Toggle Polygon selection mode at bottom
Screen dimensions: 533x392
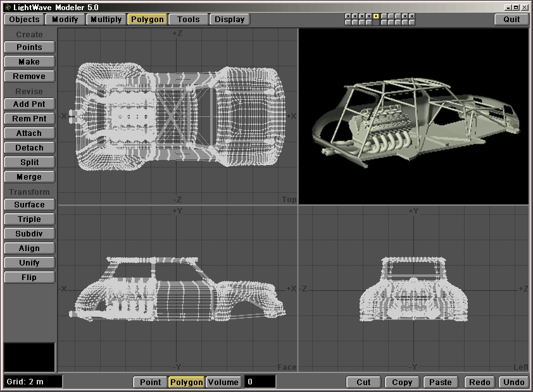[186, 382]
